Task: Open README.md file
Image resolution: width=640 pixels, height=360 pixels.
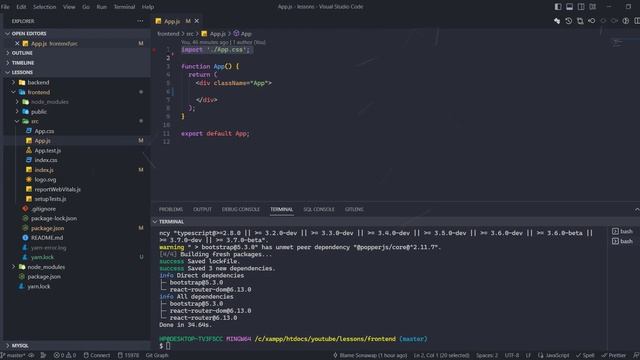Action: click(47, 238)
